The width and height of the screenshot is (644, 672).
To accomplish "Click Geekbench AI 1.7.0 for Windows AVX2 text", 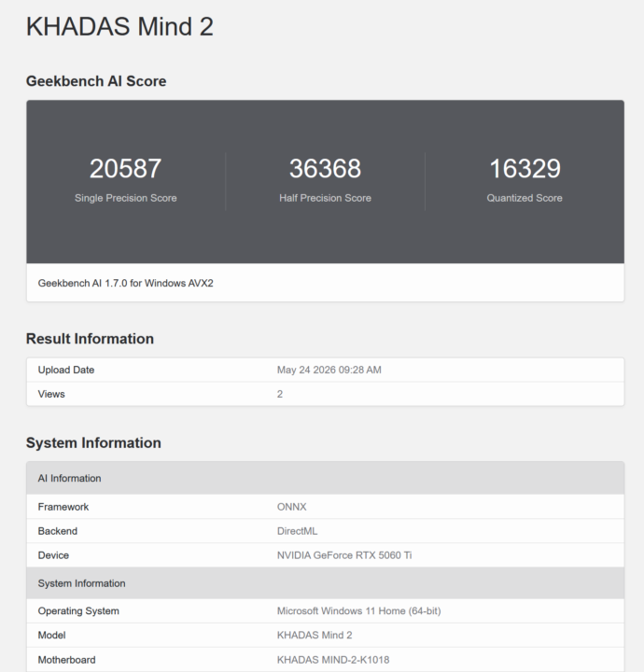I will point(126,284).
